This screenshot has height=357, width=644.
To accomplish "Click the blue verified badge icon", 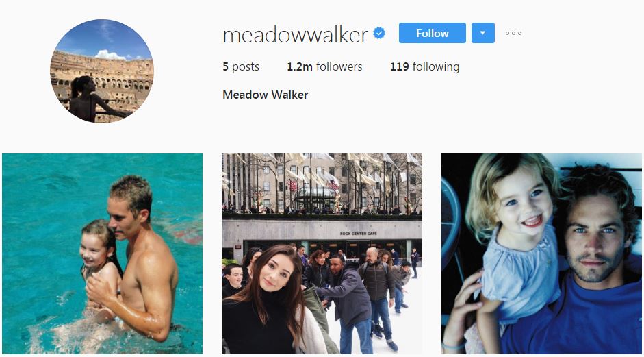I will click(379, 33).
